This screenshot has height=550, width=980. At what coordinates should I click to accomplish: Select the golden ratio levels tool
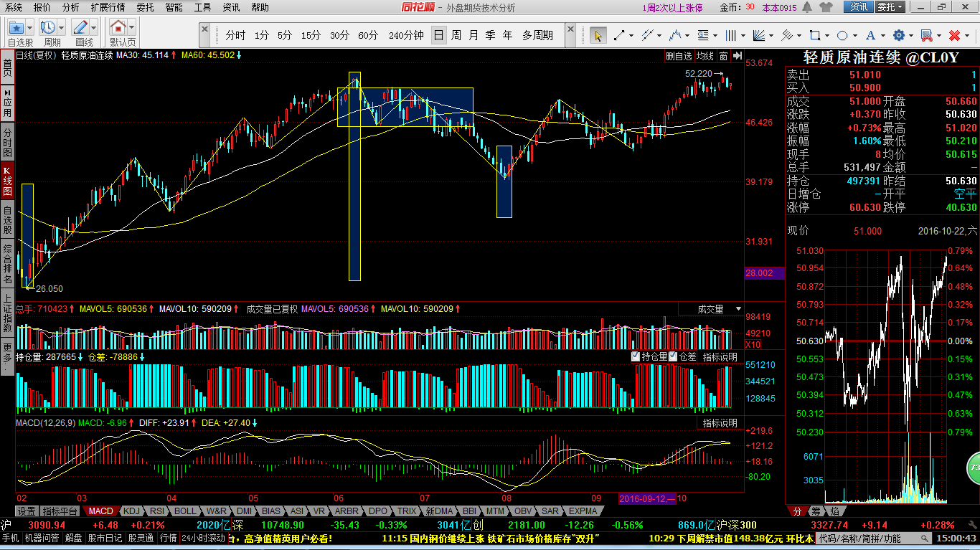click(703, 35)
